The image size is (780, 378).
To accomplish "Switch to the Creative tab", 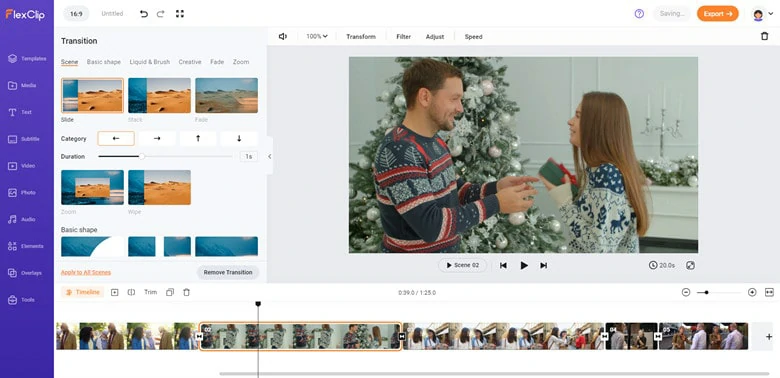I will (x=190, y=62).
